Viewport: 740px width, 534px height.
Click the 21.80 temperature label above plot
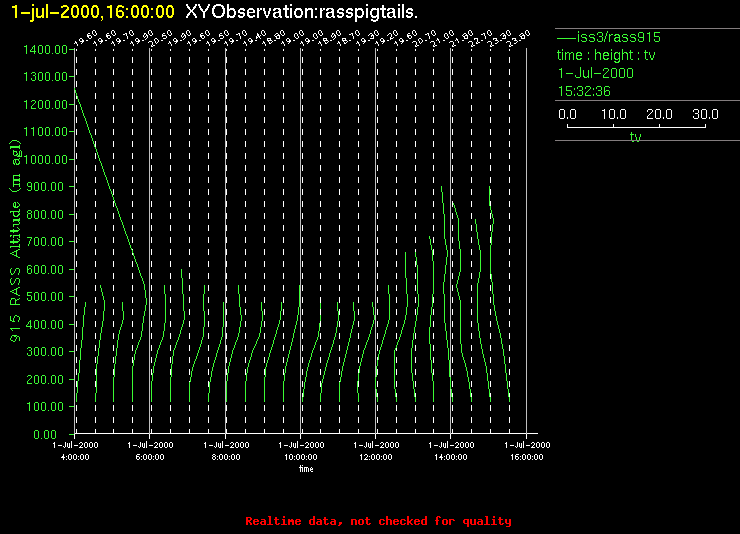point(462,39)
